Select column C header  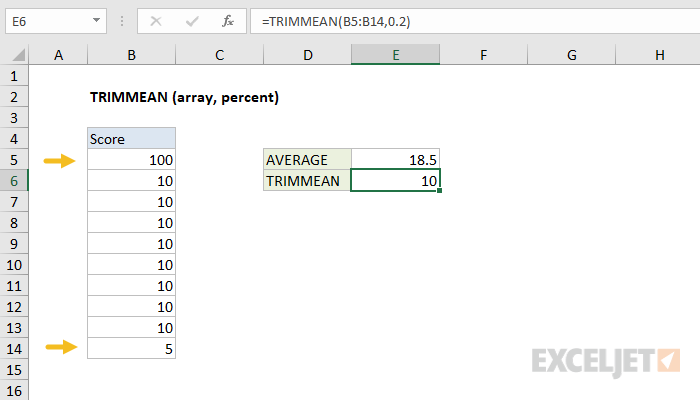click(x=219, y=55)
